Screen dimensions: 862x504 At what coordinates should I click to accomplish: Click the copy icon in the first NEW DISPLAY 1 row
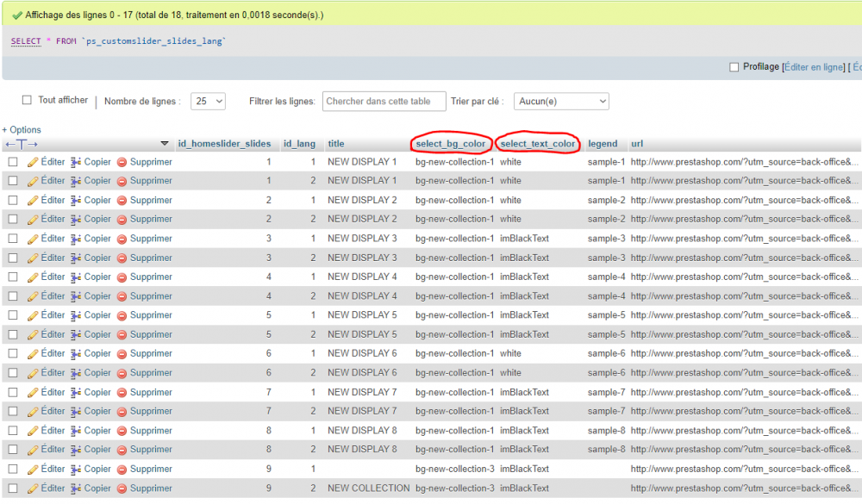click(76, 162)
